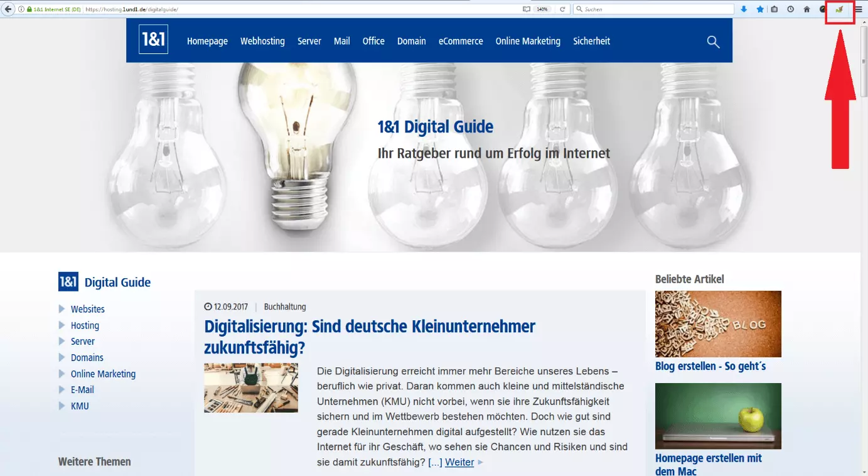Click the green padlock security icon

tap(29, 9)
